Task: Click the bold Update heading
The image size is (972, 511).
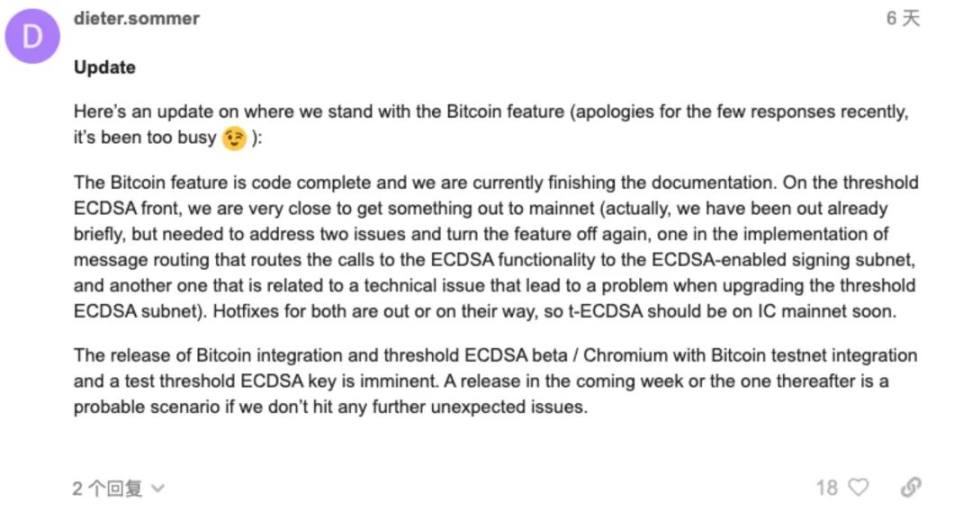Action: pyautogui.click(x=104, y=68)
